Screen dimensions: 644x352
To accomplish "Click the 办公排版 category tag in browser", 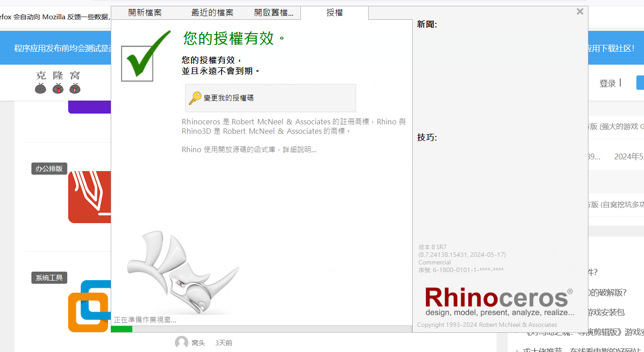I will point(49,169).
